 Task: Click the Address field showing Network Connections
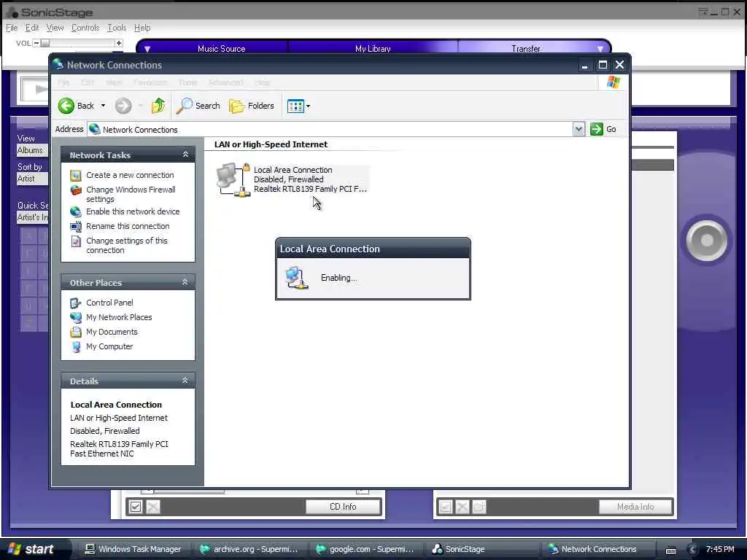pos(330,130)
